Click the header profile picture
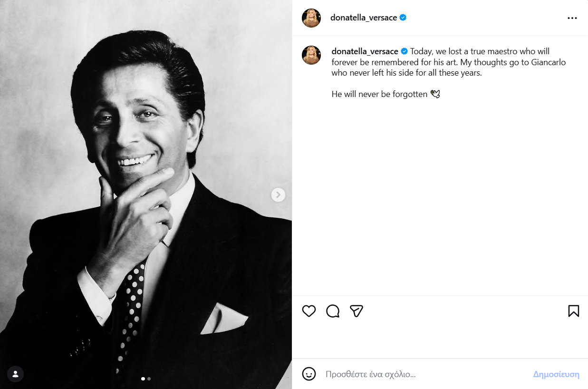 tap(311, 18)
